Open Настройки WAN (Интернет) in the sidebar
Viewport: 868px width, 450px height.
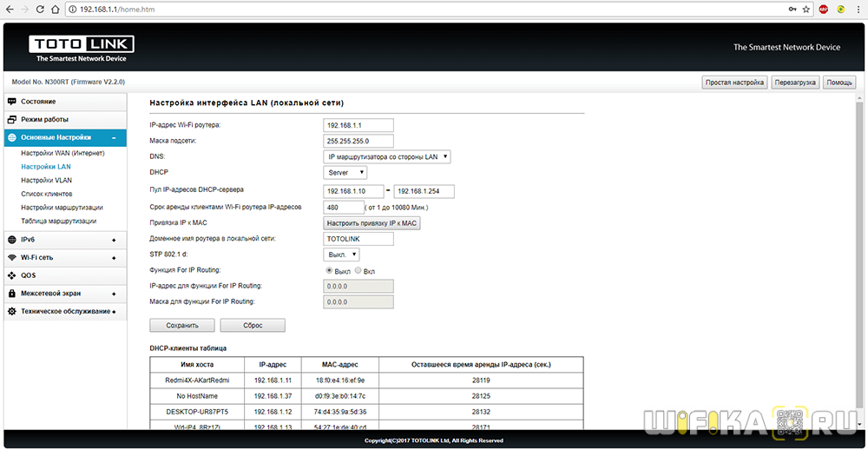click(62, 154)
